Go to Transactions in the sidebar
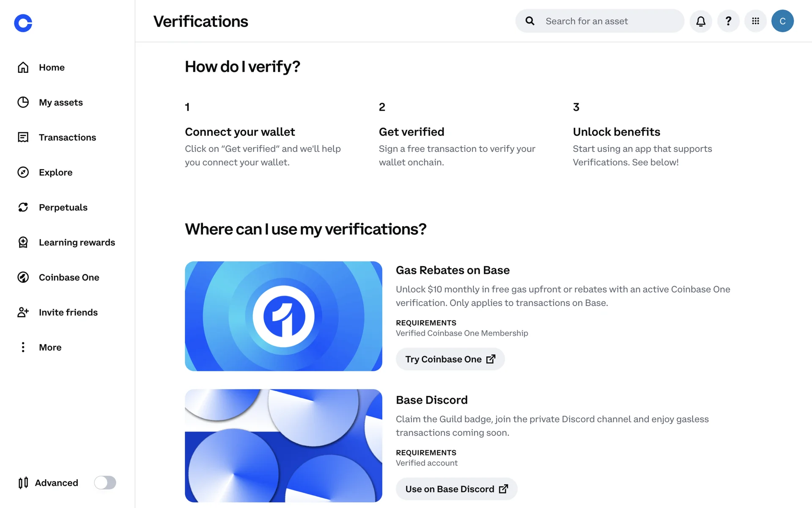 pyautogui.click(x=67, y=138)
